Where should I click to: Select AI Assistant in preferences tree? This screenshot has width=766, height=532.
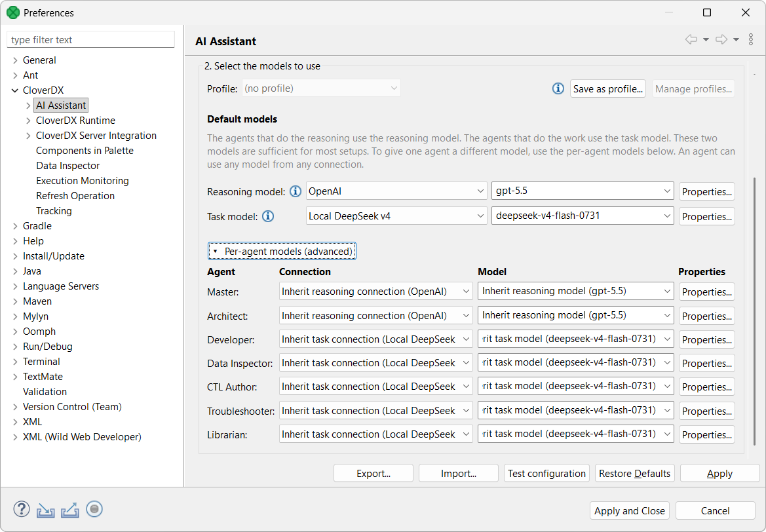coord(60,105)
